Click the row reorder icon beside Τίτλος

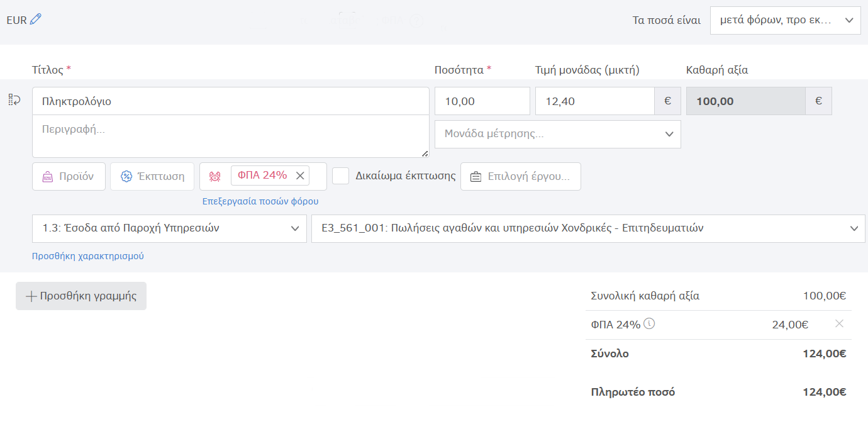pos(14,99)
